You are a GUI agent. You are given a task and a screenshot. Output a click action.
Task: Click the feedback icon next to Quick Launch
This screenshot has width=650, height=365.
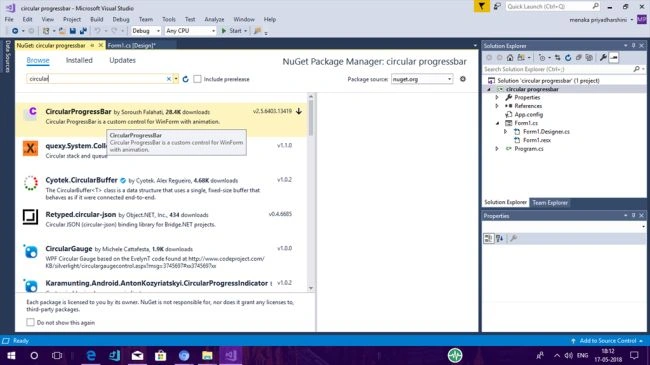point(497,6)
